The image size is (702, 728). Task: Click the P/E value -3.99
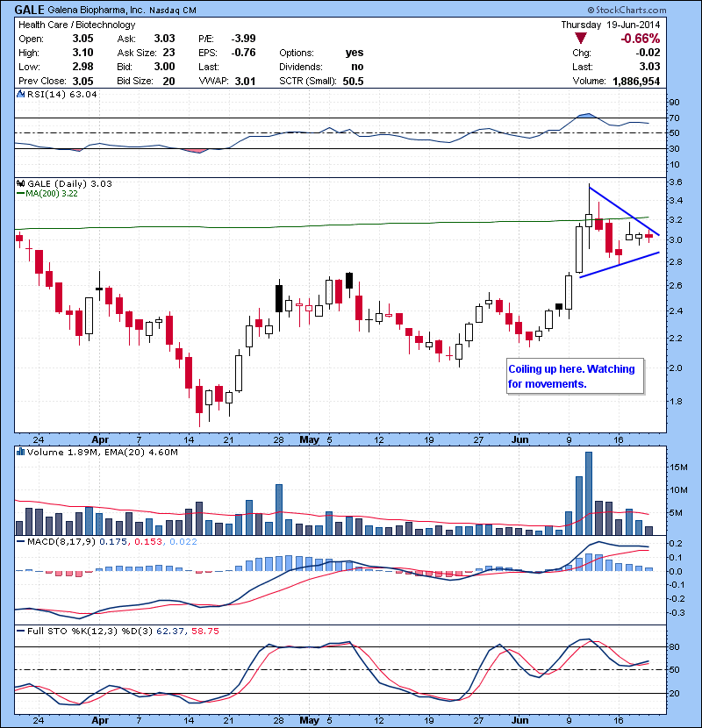243,39
